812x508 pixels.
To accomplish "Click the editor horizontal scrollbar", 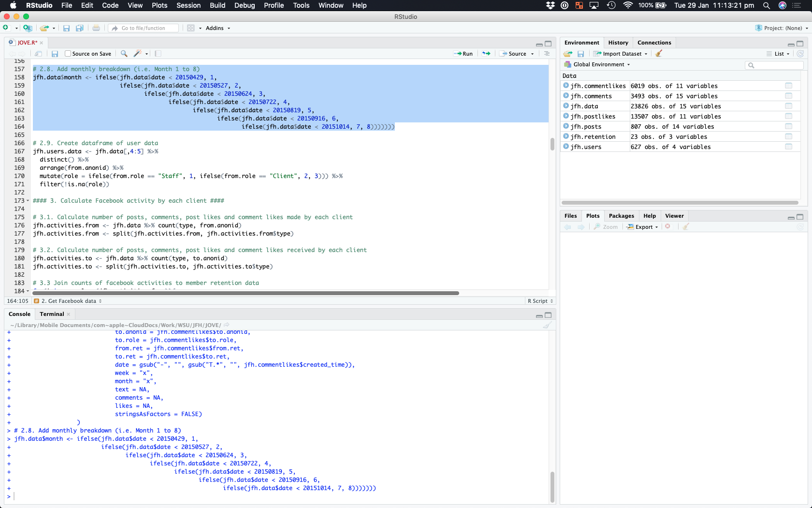I will pyautogui.click(x=246, y=293).
